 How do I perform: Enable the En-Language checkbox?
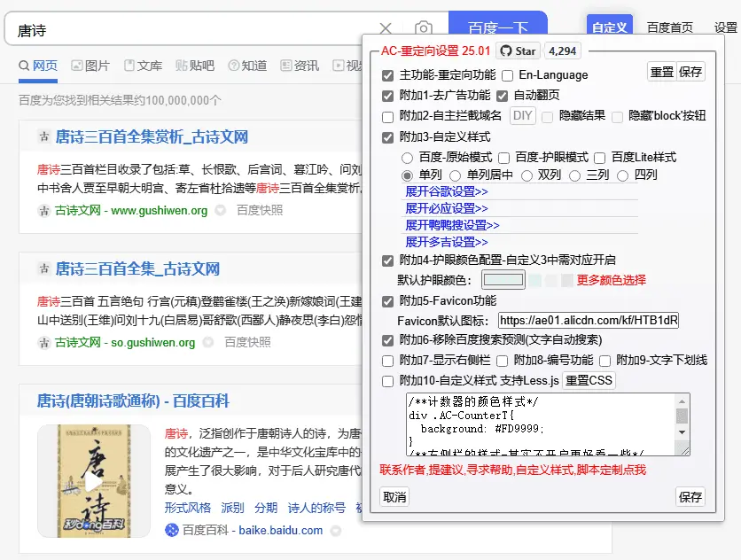pos(507,75)
